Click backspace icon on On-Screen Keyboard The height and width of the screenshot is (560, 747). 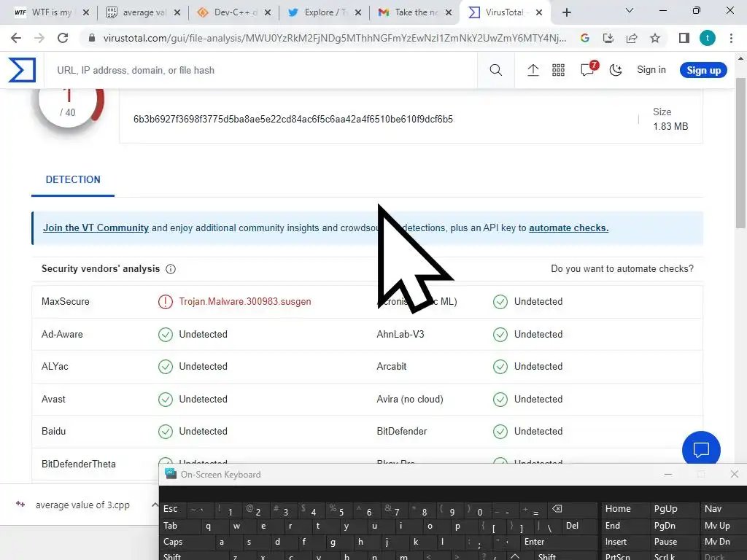click(x=572, y=509)
